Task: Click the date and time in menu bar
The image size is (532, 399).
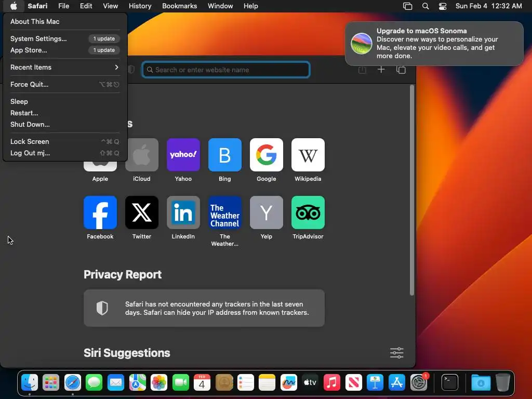Action: pos(488,6)
